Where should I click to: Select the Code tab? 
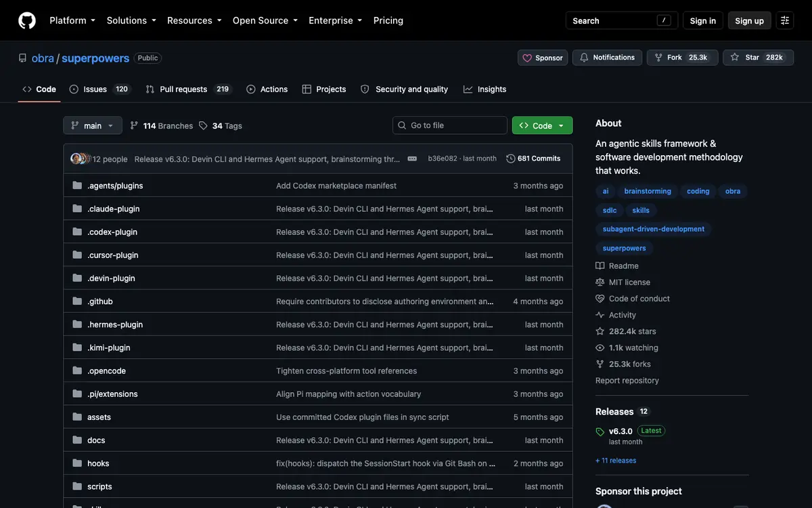pos(39,89)
